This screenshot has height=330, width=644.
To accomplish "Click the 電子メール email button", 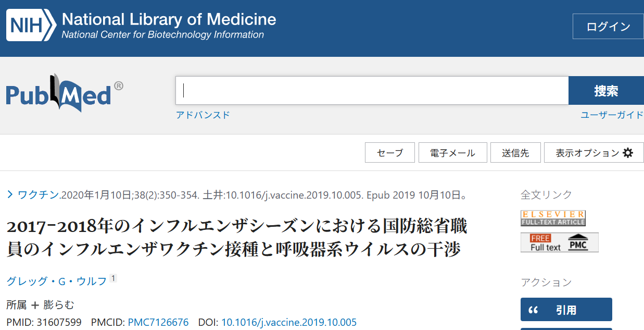I will point(452,153).
